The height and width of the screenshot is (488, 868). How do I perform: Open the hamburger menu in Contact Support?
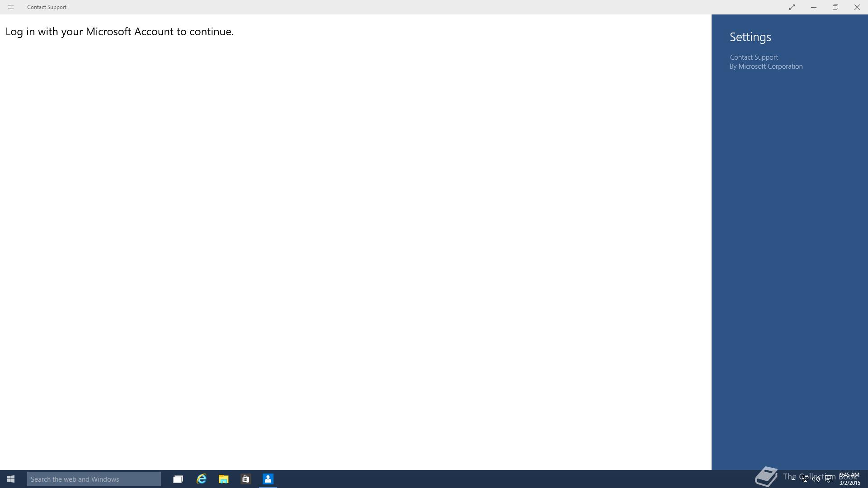pos(11,7)
